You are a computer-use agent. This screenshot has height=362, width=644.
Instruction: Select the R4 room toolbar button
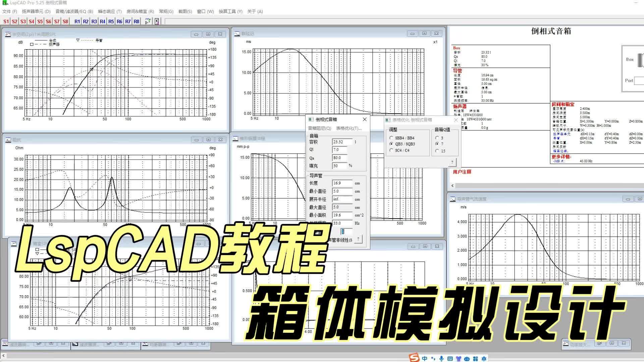(103, 21)
